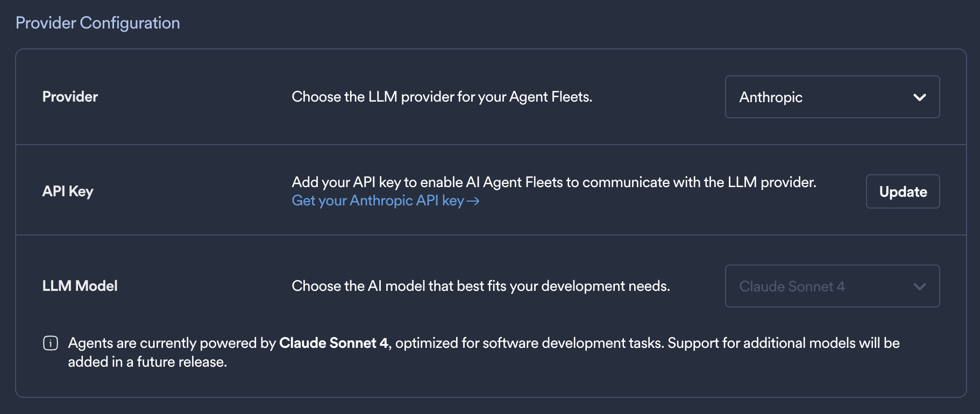980x414 pixels.
Task: Click the chevron on the Claude Sonnet 4 selector
Action: coord(920,287)
